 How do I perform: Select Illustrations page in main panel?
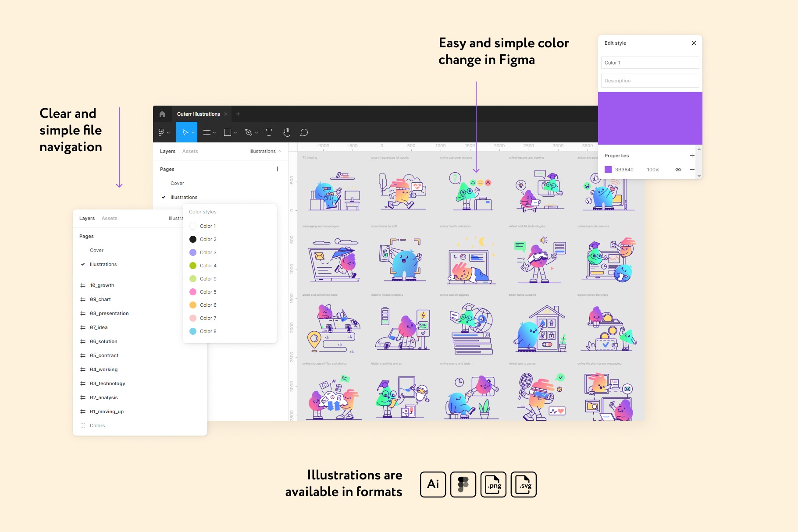pos(184,197)
